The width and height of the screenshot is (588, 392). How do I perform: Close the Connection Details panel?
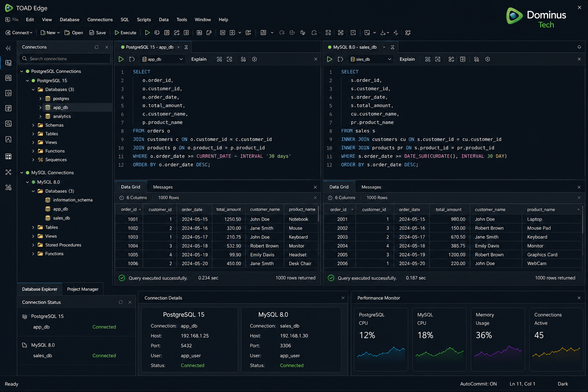point(343,298)
